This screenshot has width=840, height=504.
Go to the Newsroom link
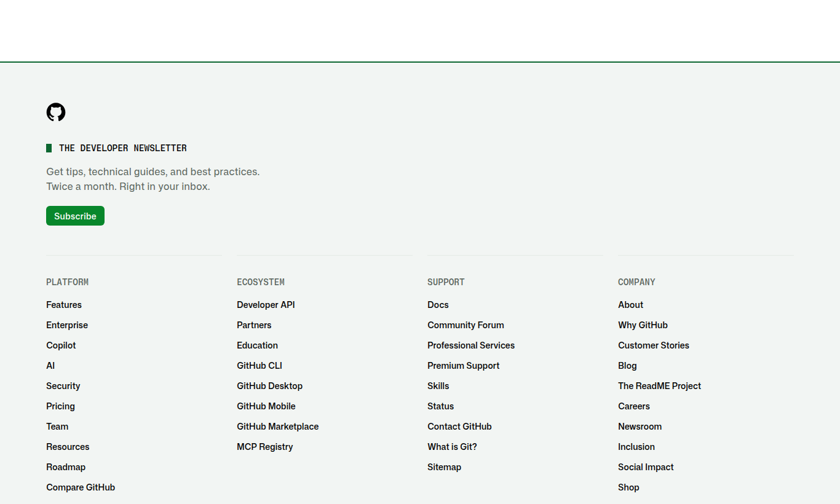coord(640,427)
